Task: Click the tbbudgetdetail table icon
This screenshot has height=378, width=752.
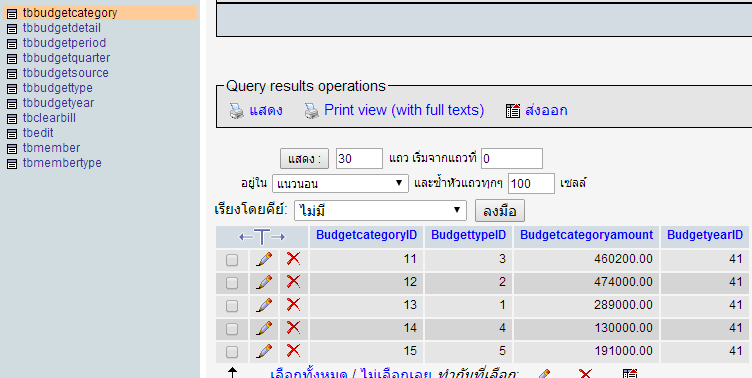Action: [12, 29]
